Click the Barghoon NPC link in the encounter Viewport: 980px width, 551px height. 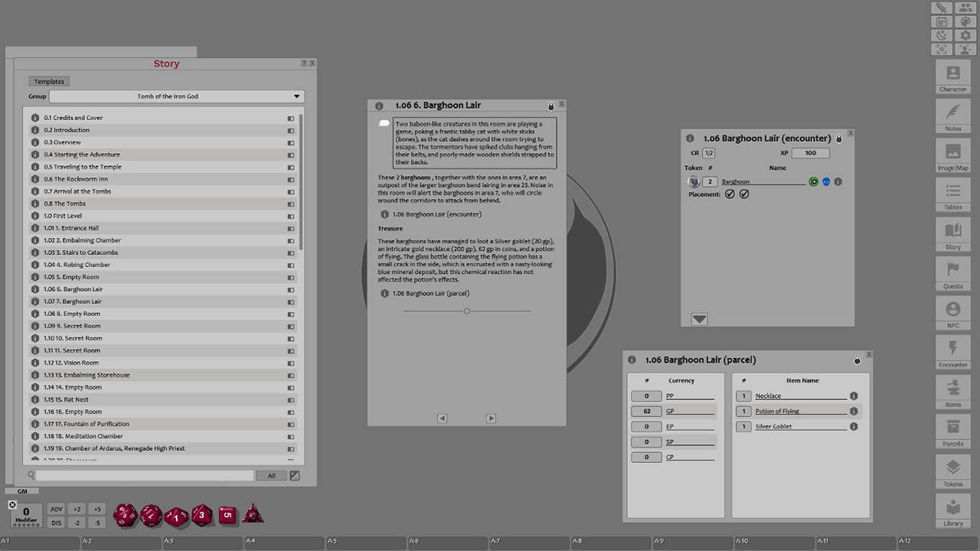pyautogui.click(x=735, y=181)
